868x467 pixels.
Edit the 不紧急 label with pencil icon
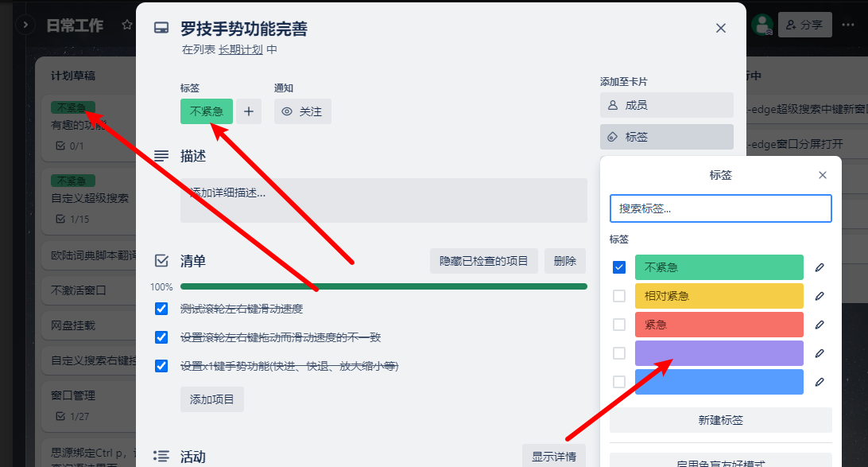tap(820, 267)
